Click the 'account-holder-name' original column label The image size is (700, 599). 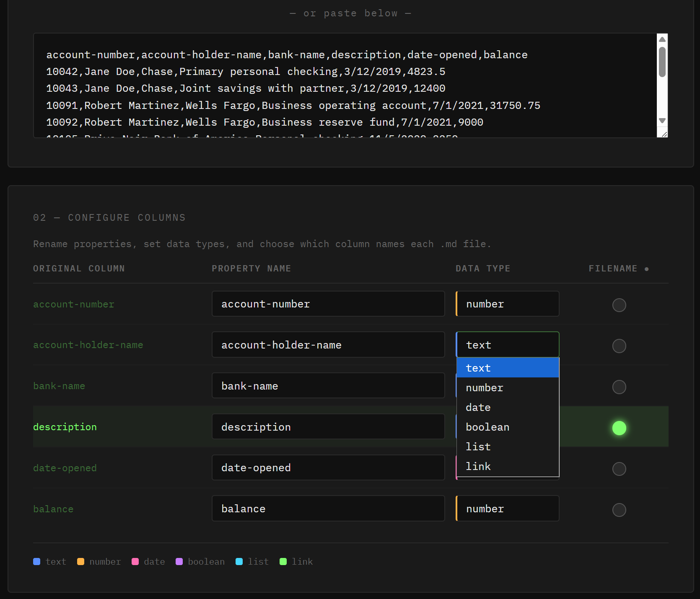(88, 345)
